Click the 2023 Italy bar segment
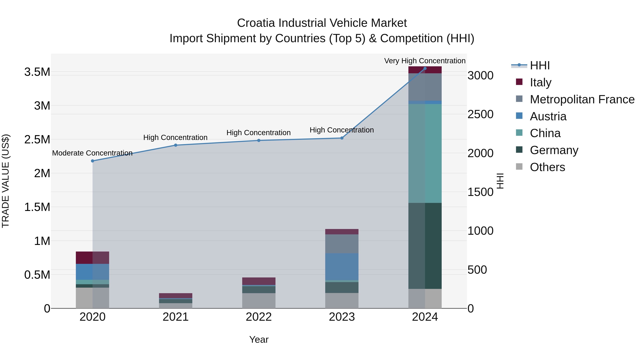Image resolution: width=644 pixels, height=362 pixels. (342, 232)
